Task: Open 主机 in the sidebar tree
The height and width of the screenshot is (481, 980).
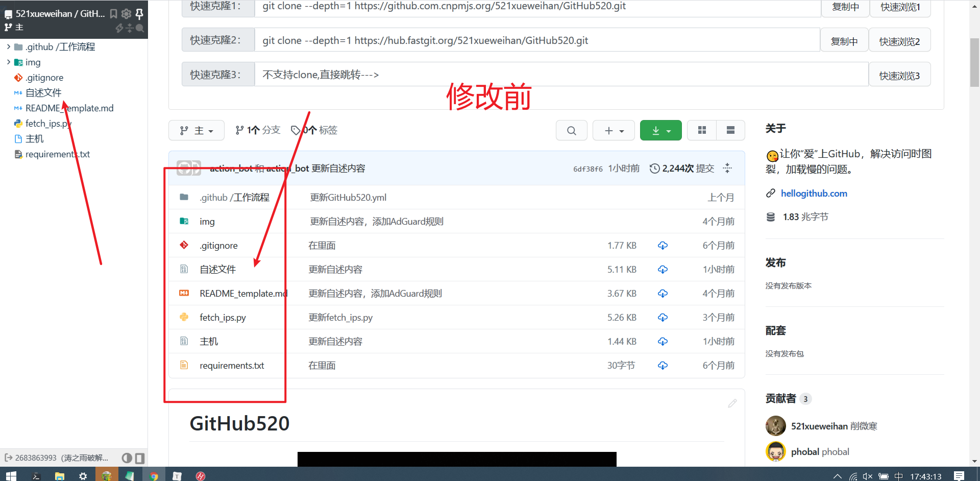Action: (34, 139)
